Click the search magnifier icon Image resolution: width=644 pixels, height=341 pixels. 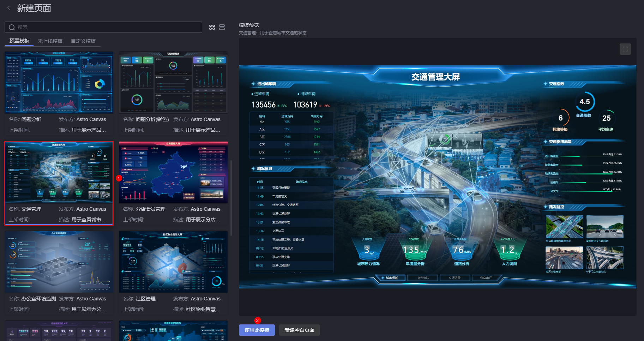tap(12, 27)
